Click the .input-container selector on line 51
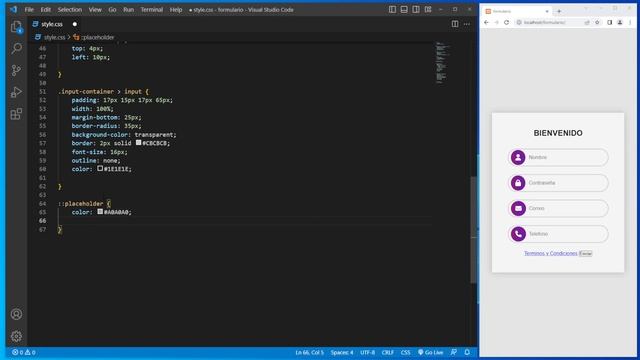640x360 pixels. click(86, 91)
